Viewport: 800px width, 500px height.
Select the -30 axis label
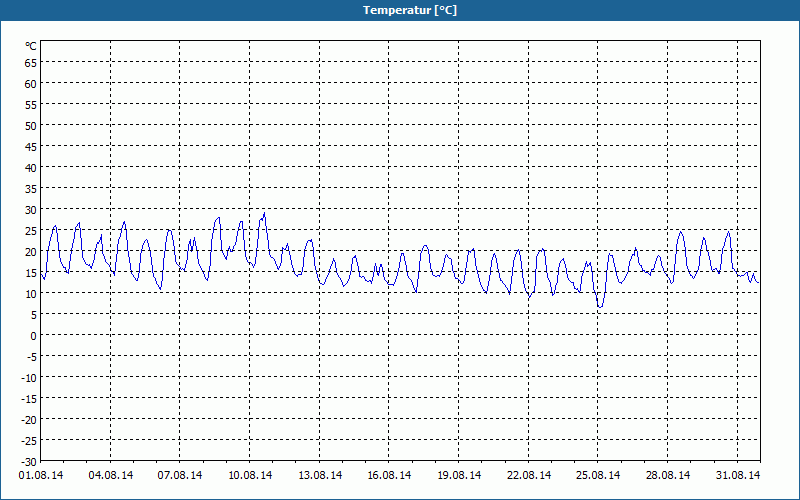coord(29,462)
